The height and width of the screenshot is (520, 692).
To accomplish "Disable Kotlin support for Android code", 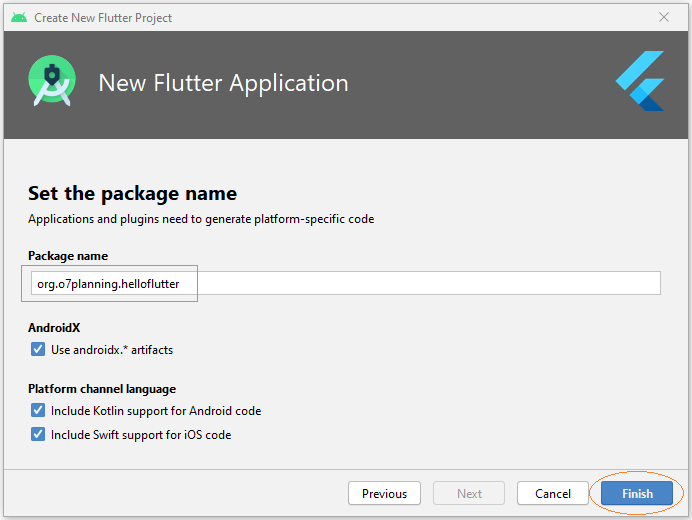I will pyautogui.click(x=38, y=410).
